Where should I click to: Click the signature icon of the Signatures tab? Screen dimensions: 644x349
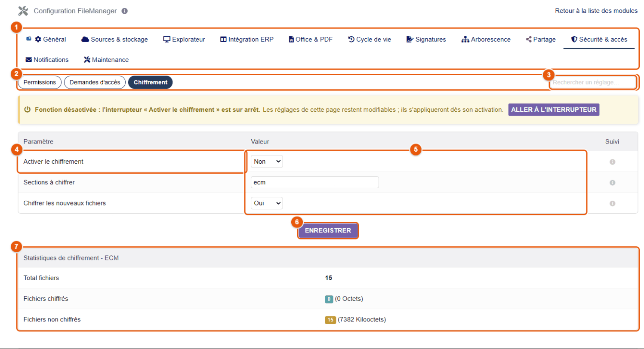tap(410, 40)
